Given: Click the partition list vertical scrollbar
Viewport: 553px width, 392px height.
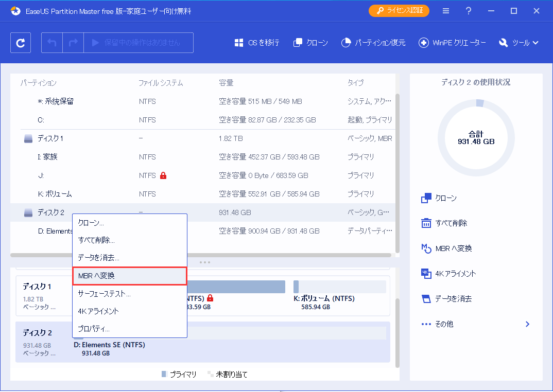Looking at the screenshot, I should coord(398,173).
